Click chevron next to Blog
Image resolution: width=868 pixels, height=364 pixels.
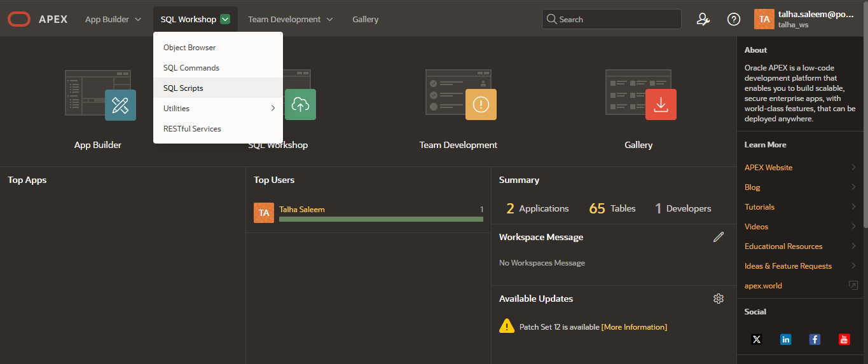pos(853,187)
